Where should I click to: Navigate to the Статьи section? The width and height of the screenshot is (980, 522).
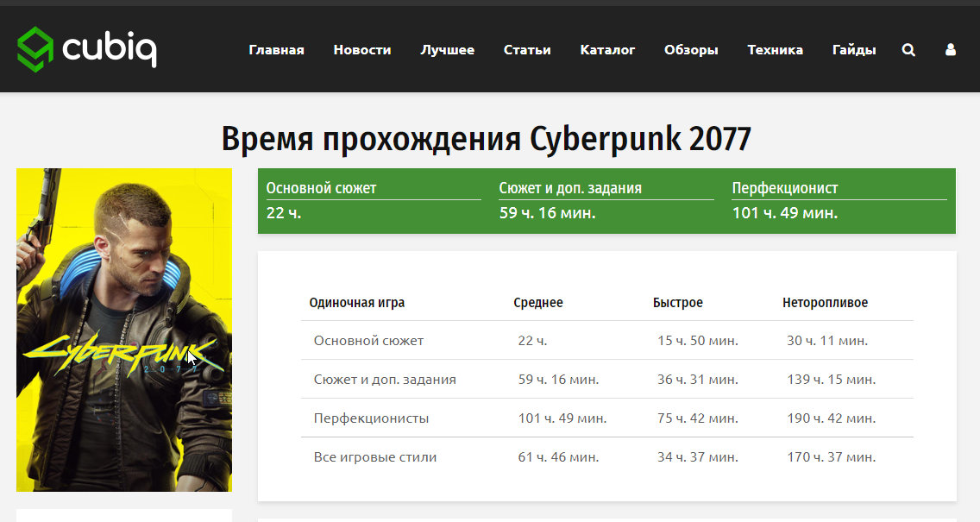[x=527, y=50]
